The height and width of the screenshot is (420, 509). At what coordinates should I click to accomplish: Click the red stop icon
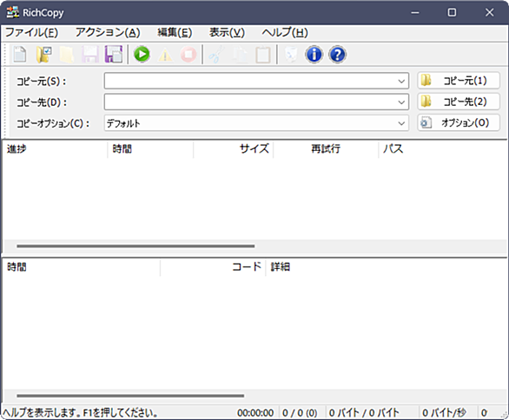tap(188, 55)
